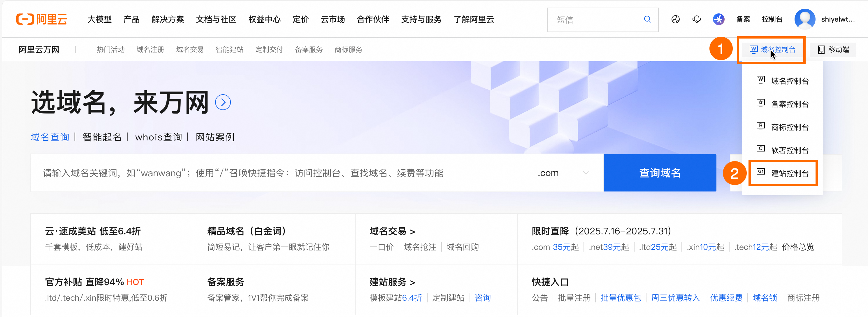The image size is (868, 317).
Task: Select the 智能起名 tab
Action: pos(102,137)
